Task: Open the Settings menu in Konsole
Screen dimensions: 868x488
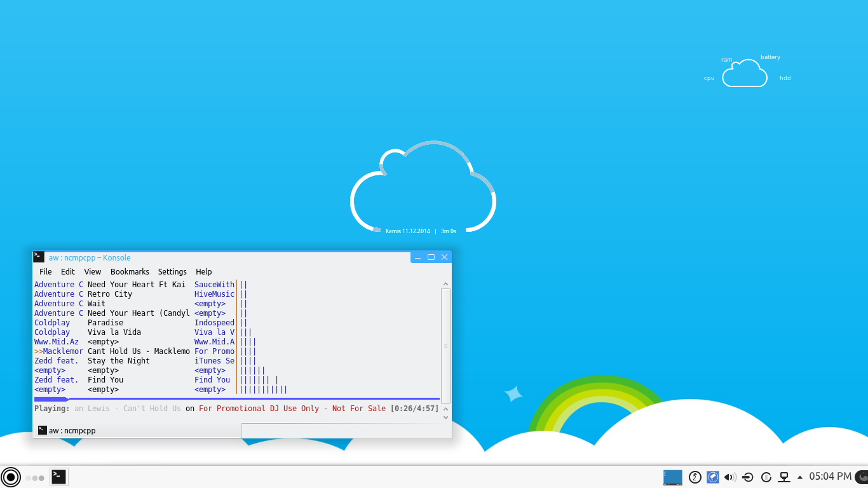Action: tap(172, 271)
